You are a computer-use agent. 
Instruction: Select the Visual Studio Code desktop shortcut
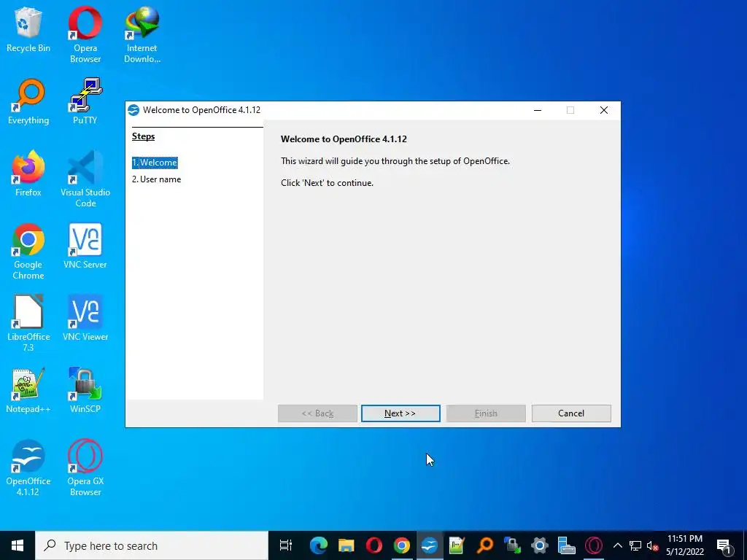85,179
